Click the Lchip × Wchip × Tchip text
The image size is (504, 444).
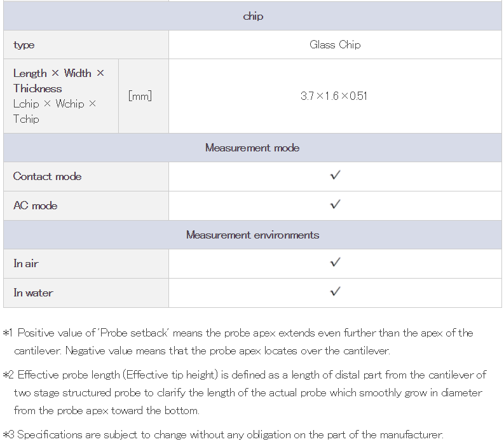click(55, 111)
